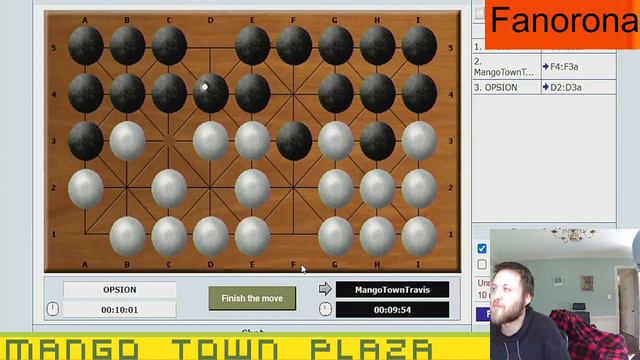
Task: Click the MangoTownTravis player name label
Action: [392, 290]
